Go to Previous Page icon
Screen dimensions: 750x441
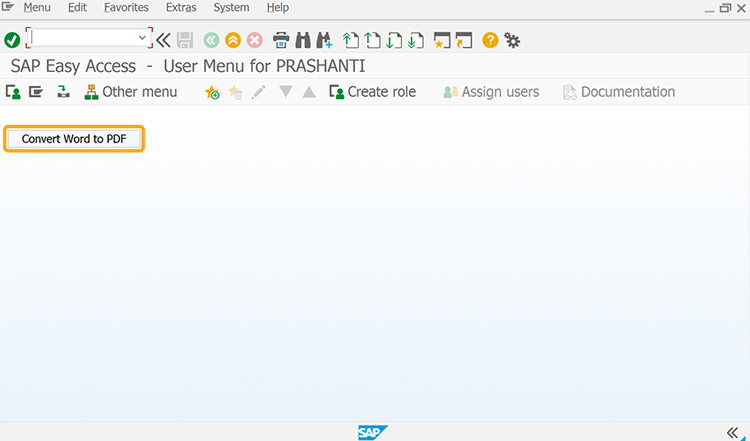click(373, 40)
